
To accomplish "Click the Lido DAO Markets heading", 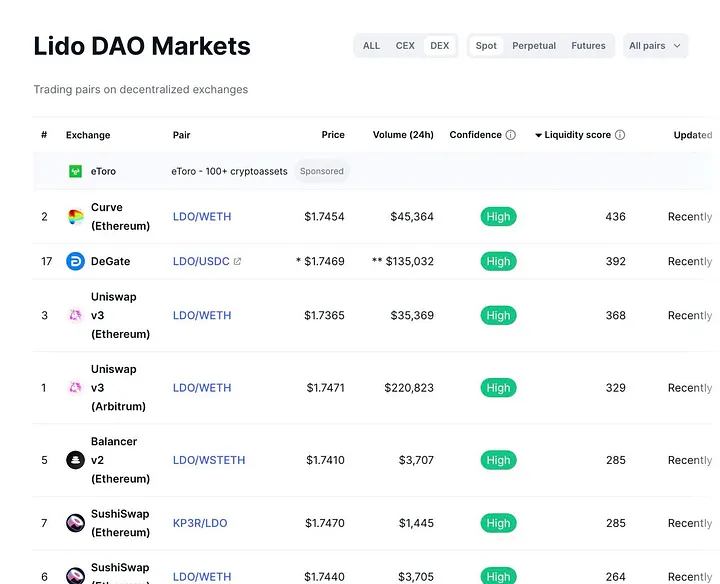I will point(142,46).
